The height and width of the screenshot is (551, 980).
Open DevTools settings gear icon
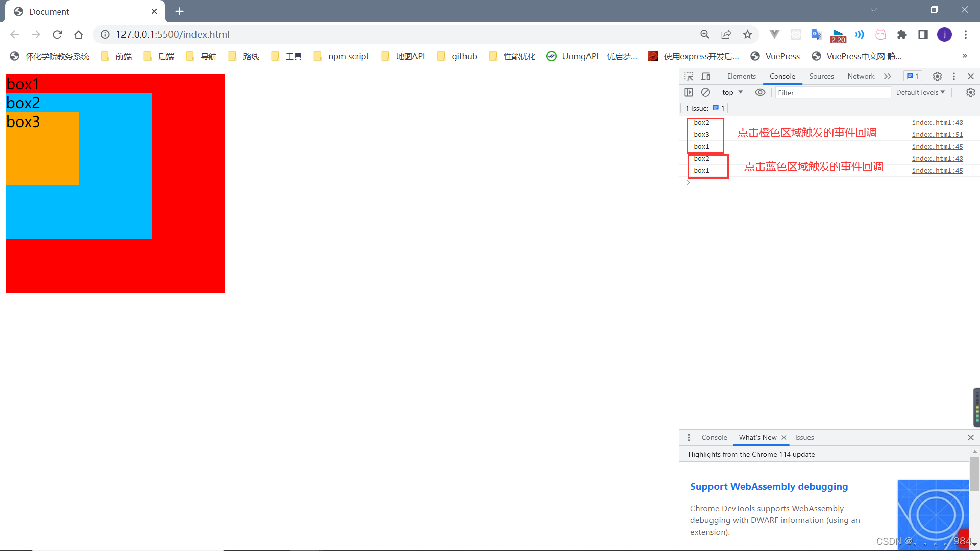(937, 76)
